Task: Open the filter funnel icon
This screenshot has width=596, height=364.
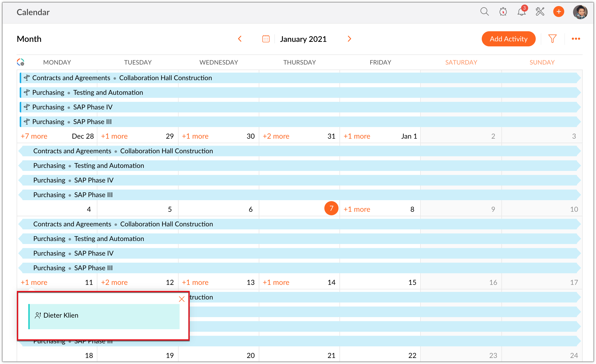Action: (x=552, y=39)
